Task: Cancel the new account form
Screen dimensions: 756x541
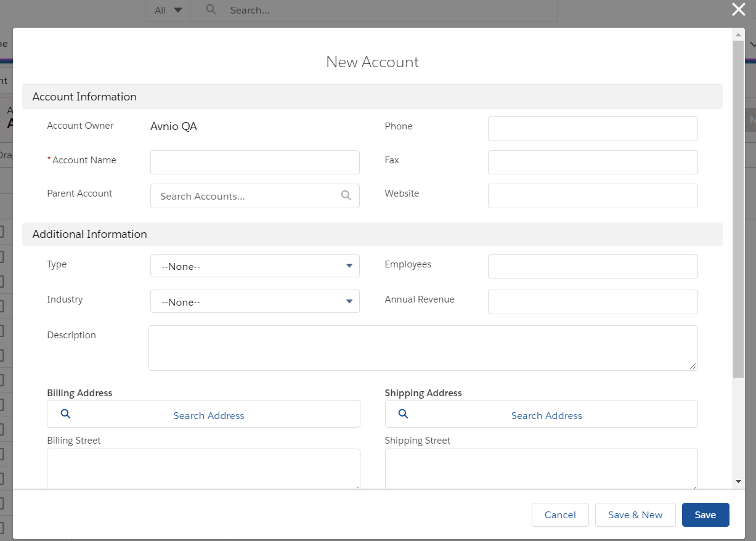Action: coord(560,515)
